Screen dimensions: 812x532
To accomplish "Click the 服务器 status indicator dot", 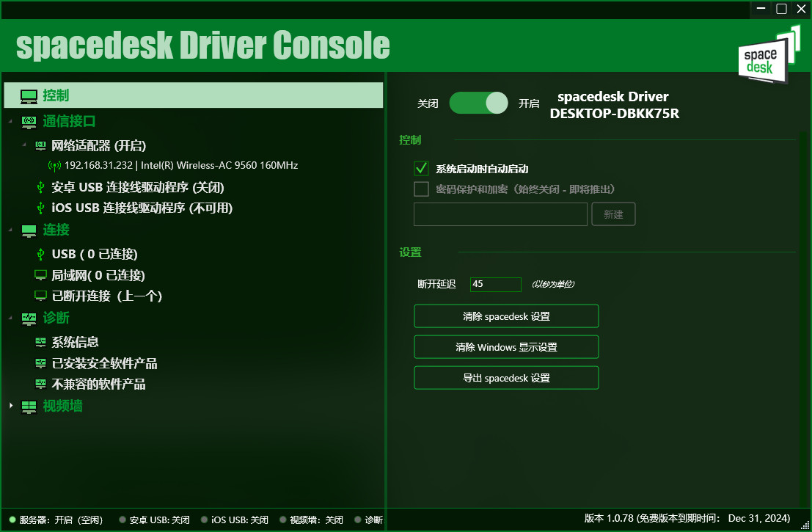I will pyautogui.click(x=12, y=520).
